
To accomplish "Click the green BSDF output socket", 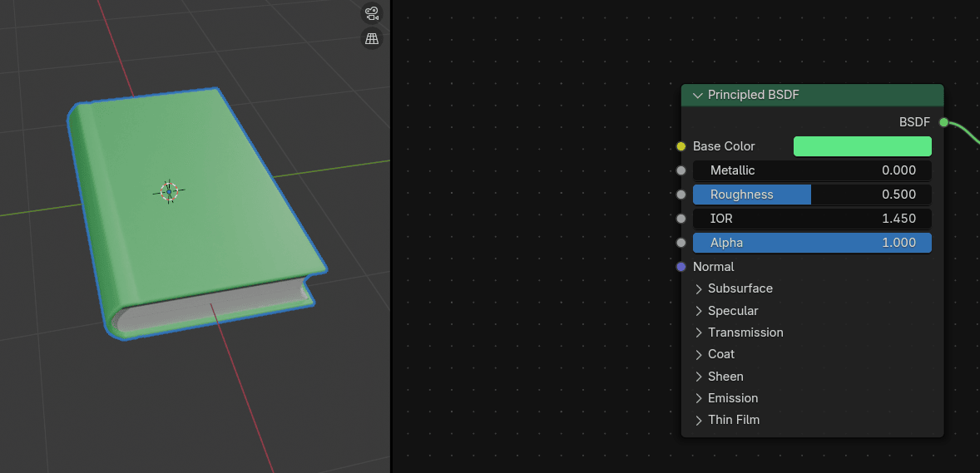I will [x=943, y=122].
